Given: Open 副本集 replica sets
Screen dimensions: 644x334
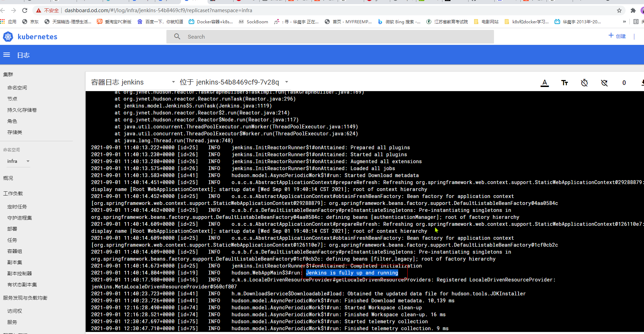Looking at the screenshot, I should (x=15, y=262).
